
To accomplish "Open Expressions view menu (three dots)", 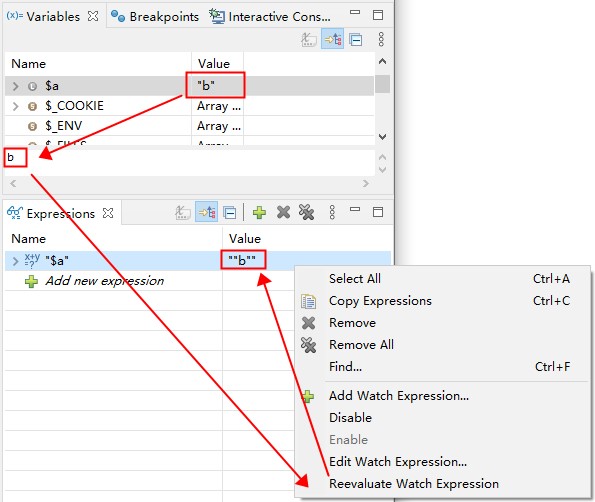I will (332, 212).
